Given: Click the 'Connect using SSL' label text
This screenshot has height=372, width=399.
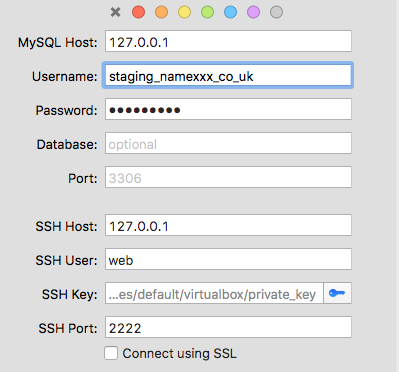Looking at the screenshot, I should 180,354.
